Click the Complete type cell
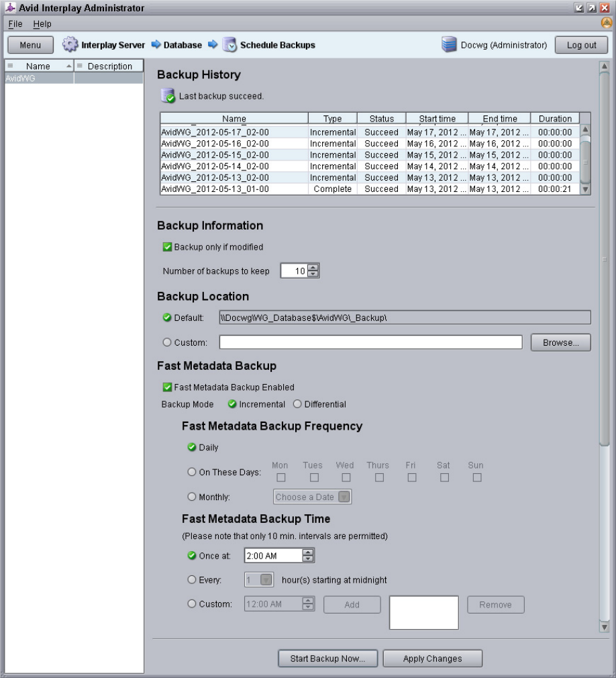 point(332,189)
